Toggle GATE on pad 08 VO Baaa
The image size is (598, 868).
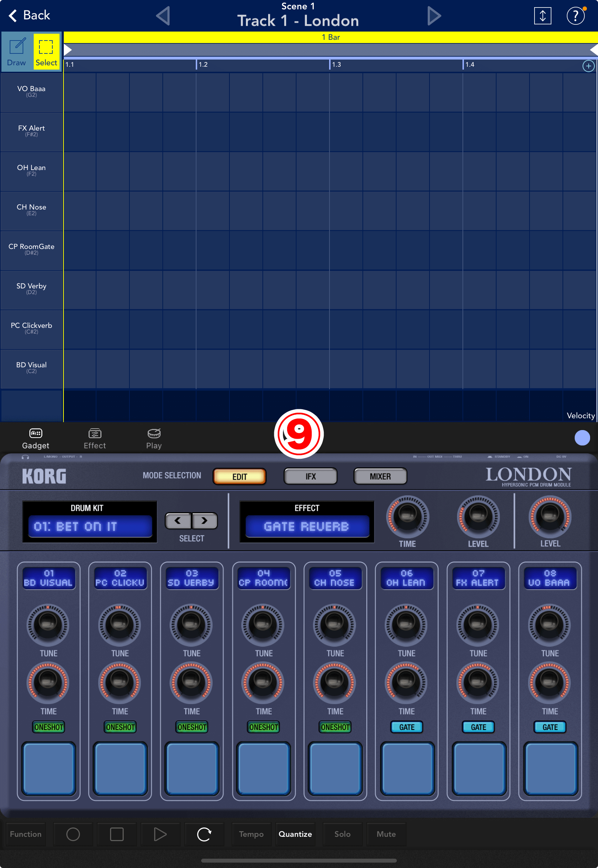pos(550,727)
